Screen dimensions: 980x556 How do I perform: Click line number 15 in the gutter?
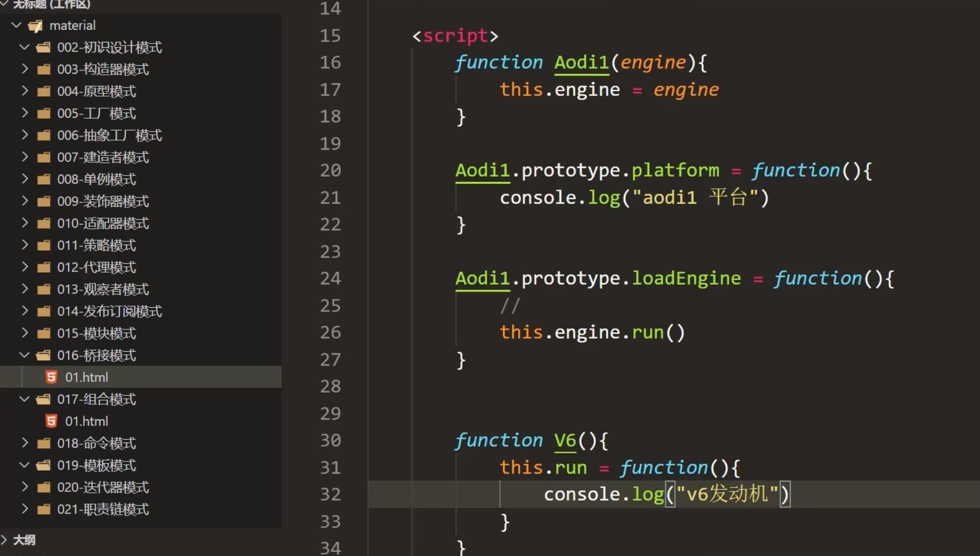tap(330, 36)
